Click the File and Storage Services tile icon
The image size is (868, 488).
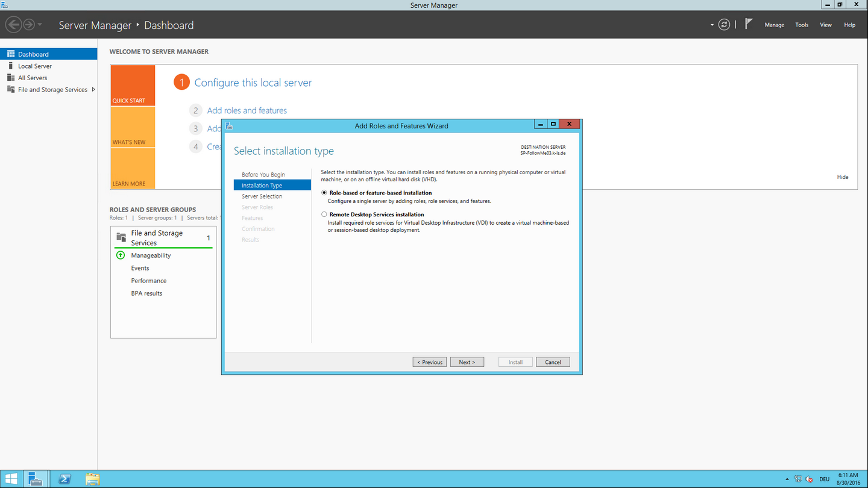(121, 237)
